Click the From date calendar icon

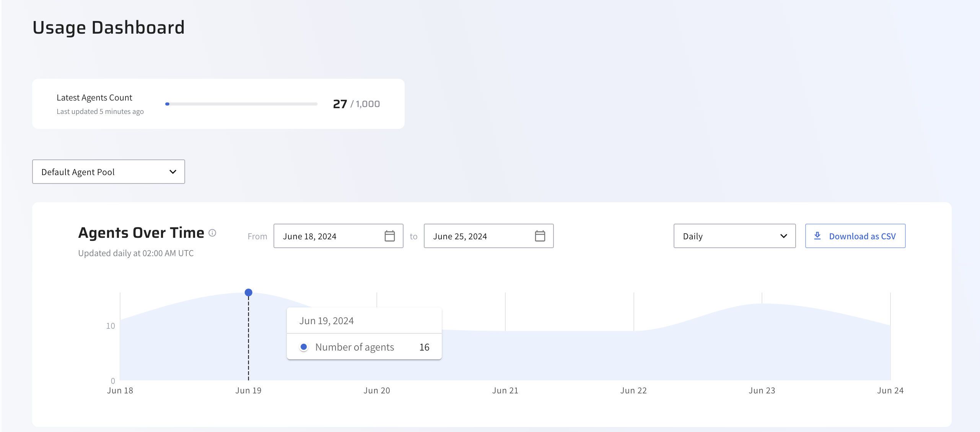(x=389, y=236)
